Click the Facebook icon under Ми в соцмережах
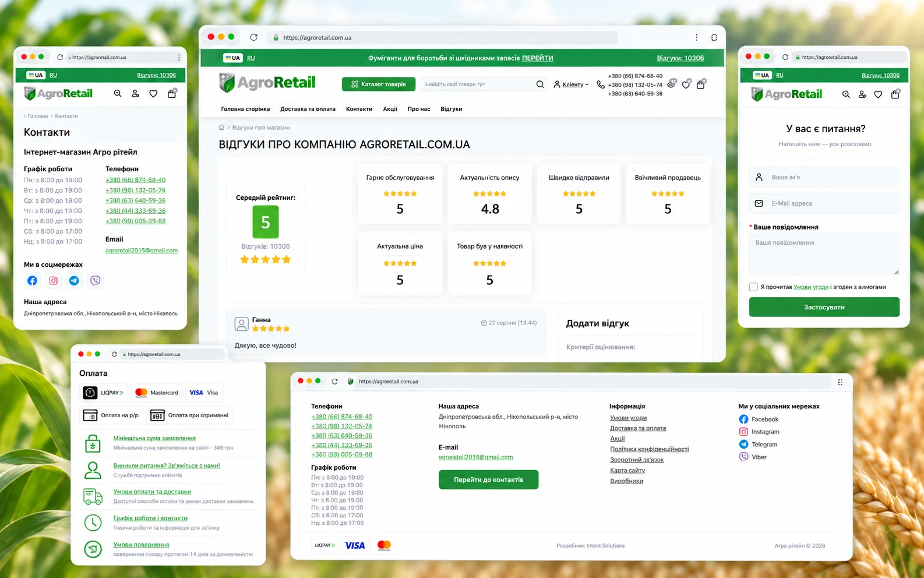The height and width of the screenshot is (578, 924). pyautogui.click(x=32, y=281)
